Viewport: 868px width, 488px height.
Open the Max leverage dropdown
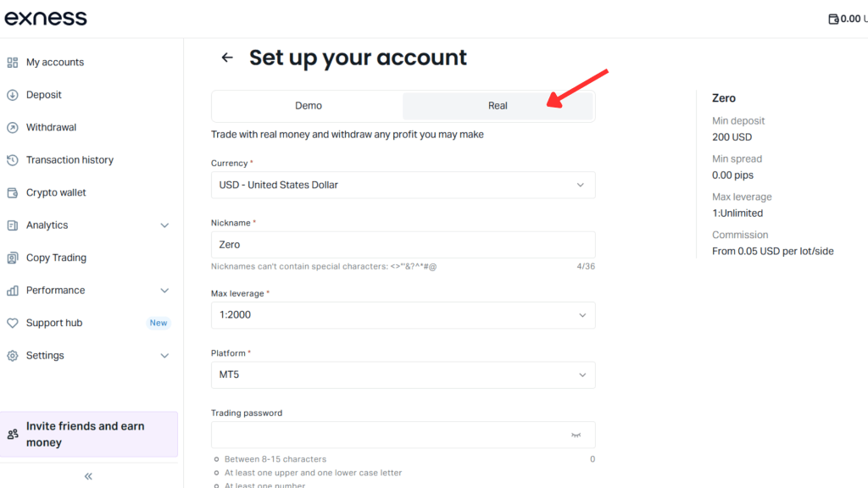coord(403,315)
